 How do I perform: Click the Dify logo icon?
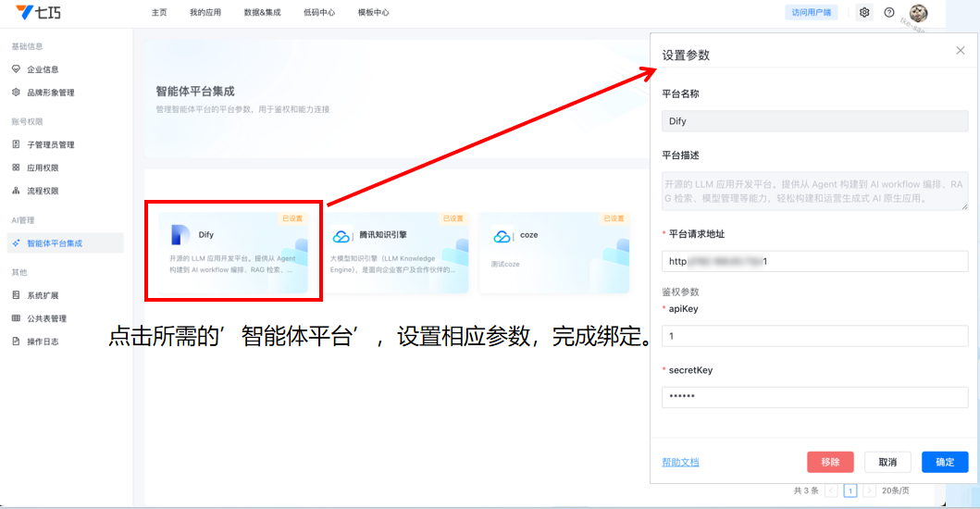[180, 234]
